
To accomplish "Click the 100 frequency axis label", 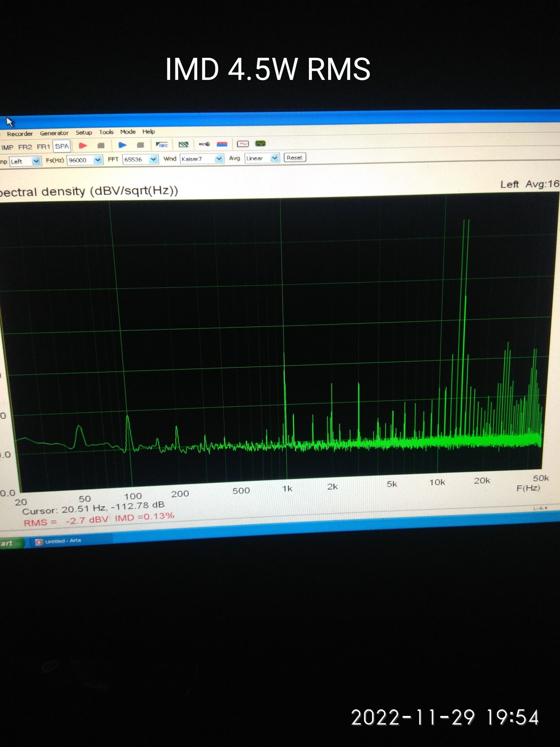I will pos(133,496).
